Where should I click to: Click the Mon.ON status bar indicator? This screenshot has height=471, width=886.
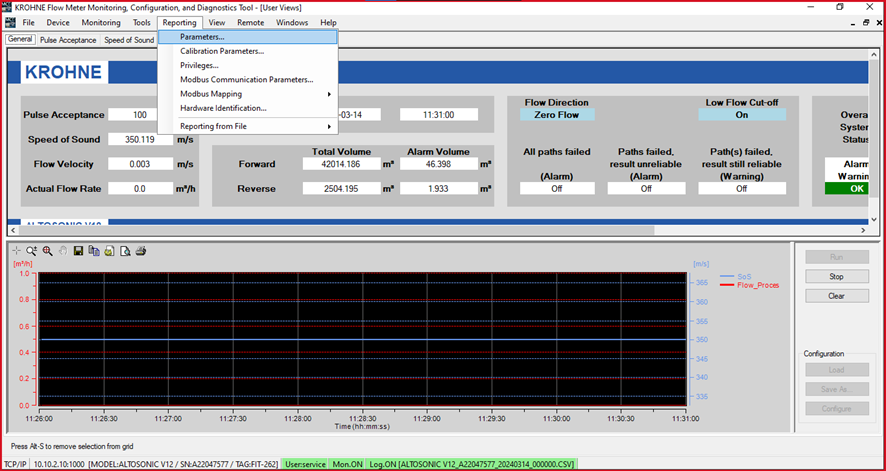(347, 464)
